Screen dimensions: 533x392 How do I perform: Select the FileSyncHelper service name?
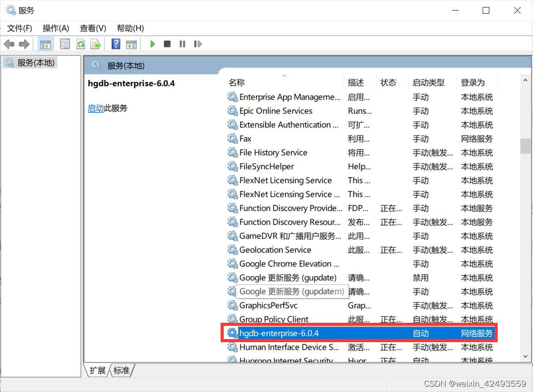pyautogui.click(x=266, y=166)
